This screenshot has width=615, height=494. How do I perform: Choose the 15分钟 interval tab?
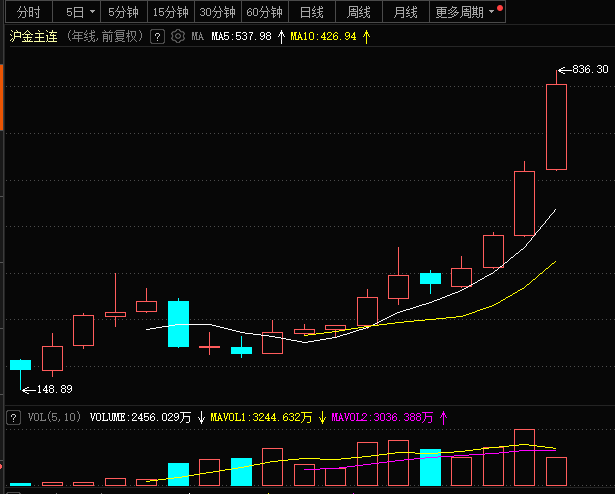[171, 12]
